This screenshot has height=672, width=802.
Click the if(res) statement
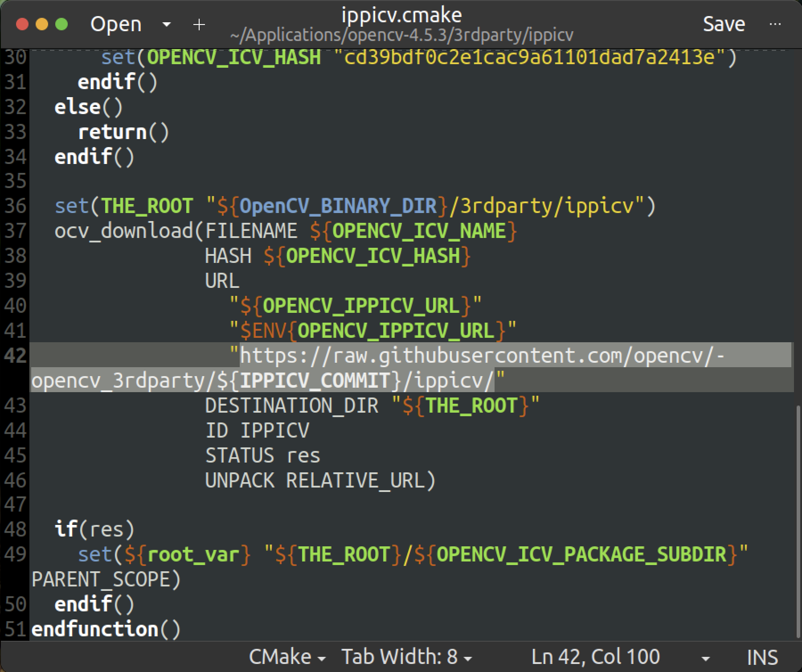pyautogui.click(x=94, y=529)
